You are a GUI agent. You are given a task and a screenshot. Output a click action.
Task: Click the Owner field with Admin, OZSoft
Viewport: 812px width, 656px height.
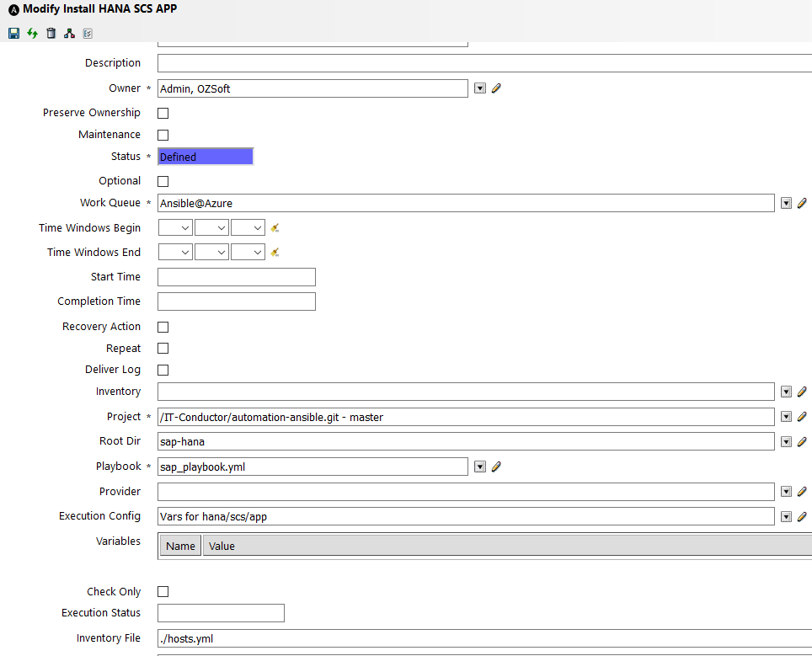313,88
